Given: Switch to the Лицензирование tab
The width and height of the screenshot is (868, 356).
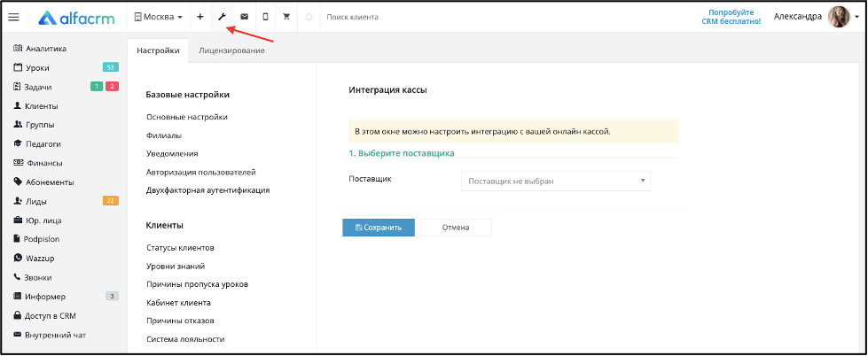Looking at the screenshot, I should (231, 50).
